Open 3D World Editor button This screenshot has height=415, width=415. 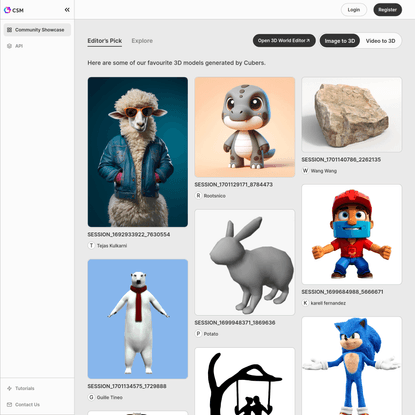[284, 41]
